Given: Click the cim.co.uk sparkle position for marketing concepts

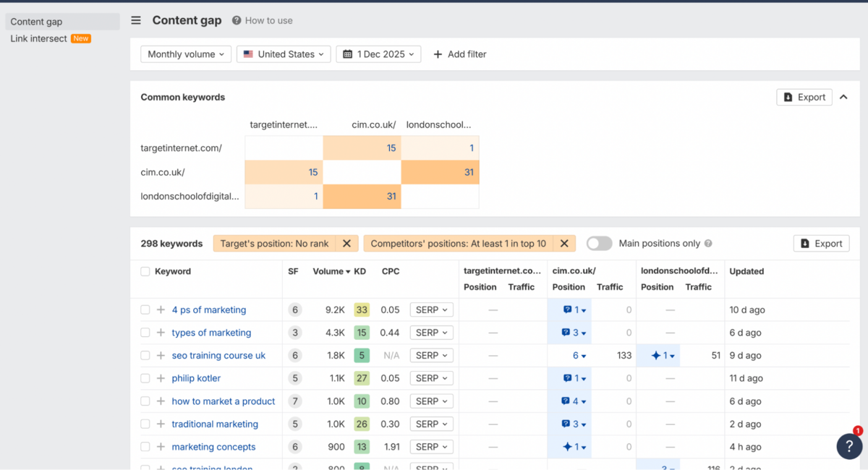Looking at the screenshot, I should [x=574, y=447].
